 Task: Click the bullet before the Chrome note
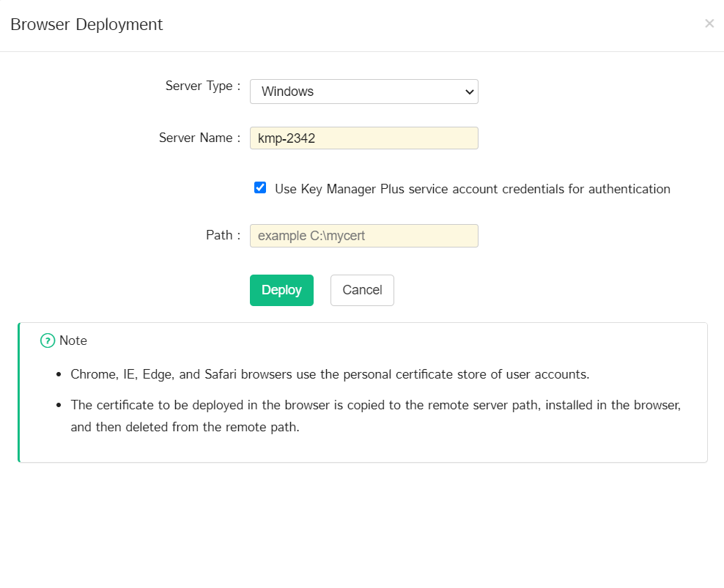[58, 375]
